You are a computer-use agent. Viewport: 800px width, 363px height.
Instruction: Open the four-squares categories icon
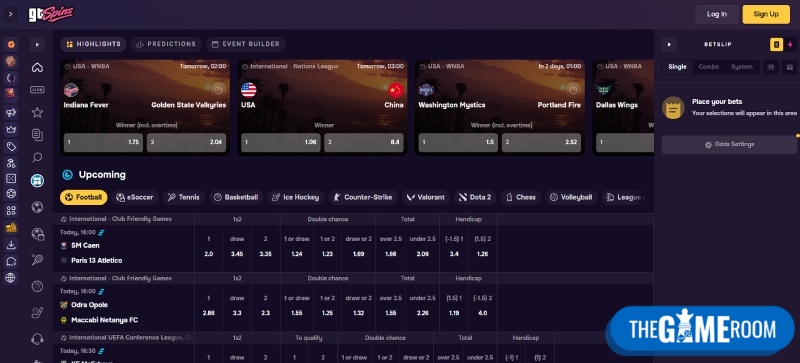pyautogui.click(x=11, y=210)
